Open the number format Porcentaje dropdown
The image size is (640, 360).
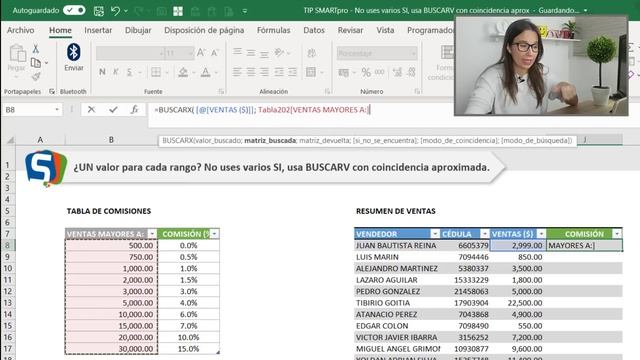[x=413, y=53]
